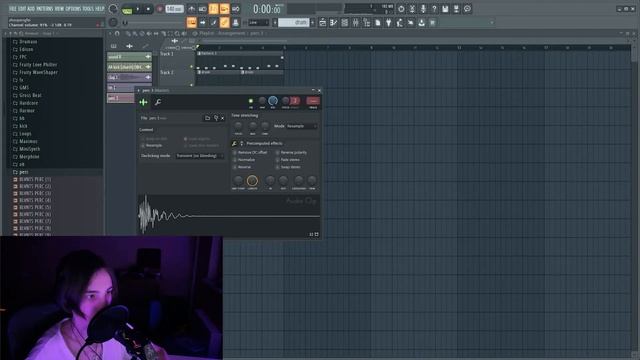Open the FILE menu
The height and width of the screenshot is (360, 640).
pyautogui.click(x=13, y=9)
